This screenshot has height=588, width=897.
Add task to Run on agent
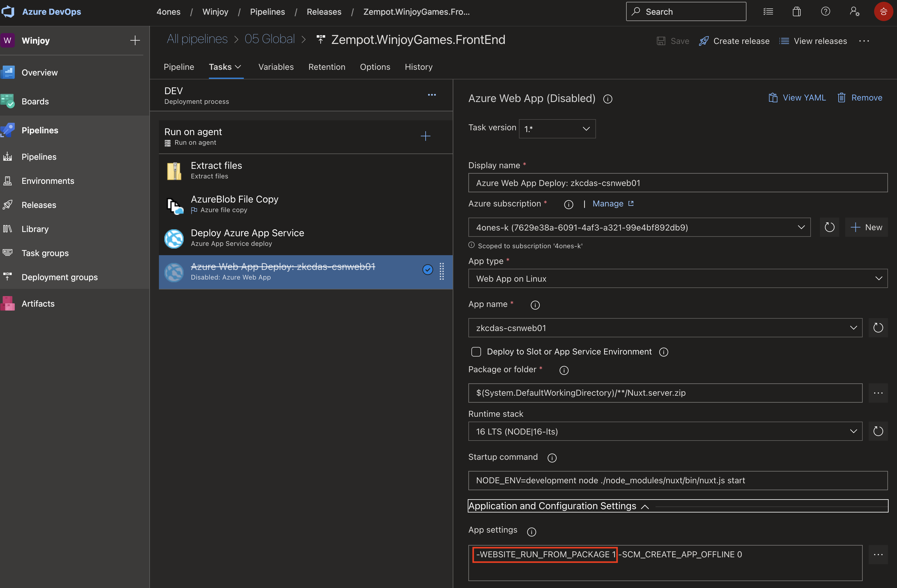tap(426, 136)
